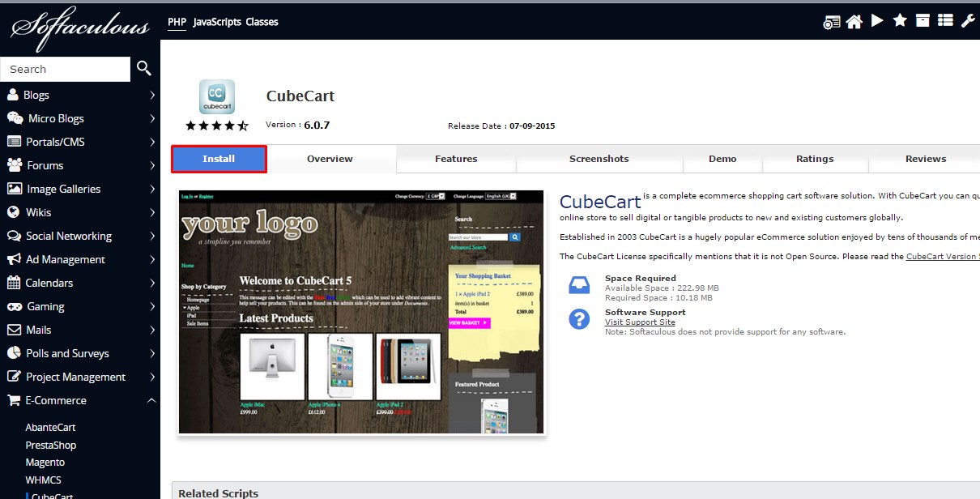Open the archive box installations icon
Viewport: 980px width, 499px height.
922,21
